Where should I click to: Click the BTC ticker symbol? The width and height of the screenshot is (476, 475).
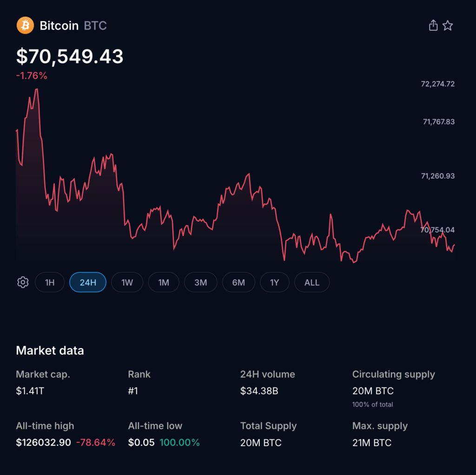tap(95, 26)
